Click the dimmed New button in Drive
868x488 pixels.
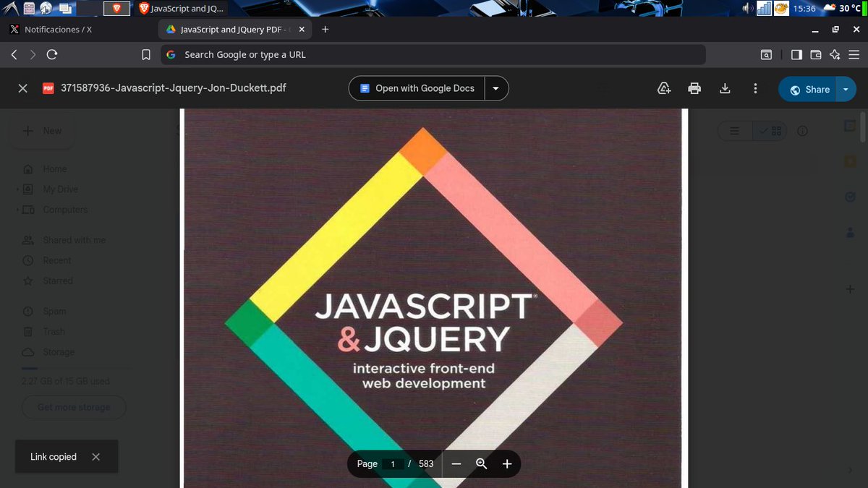pyautogui.click(x=42, y=131)
